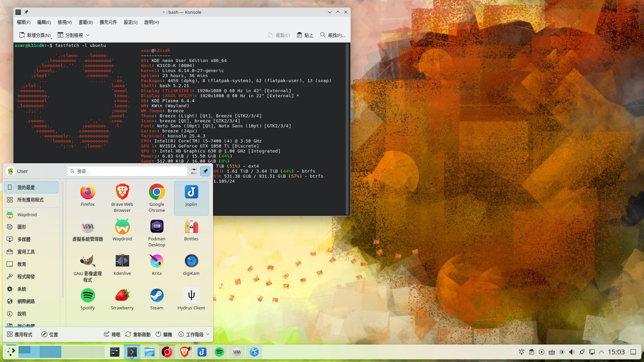This screenshot has height=362, width=644.
Task: Show hidden system tray icons arrow
Action: click(601, 352)
